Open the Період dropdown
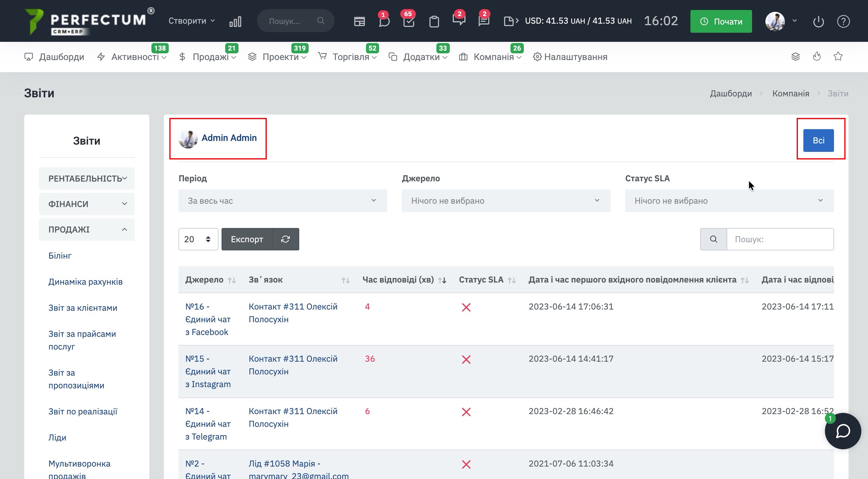Screen dimensions: 868x479 coord(282,201)
